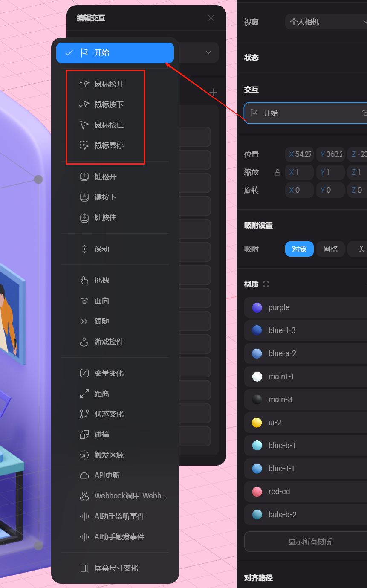Edit the rotation X value field
This screenshot has width=367, height=588.
point(299,190)
